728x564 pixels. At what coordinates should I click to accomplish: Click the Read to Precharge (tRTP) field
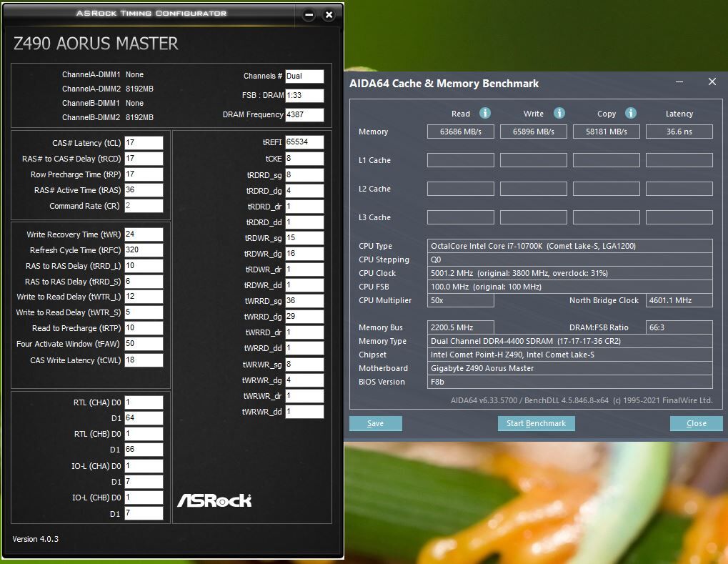pos(144,328)
